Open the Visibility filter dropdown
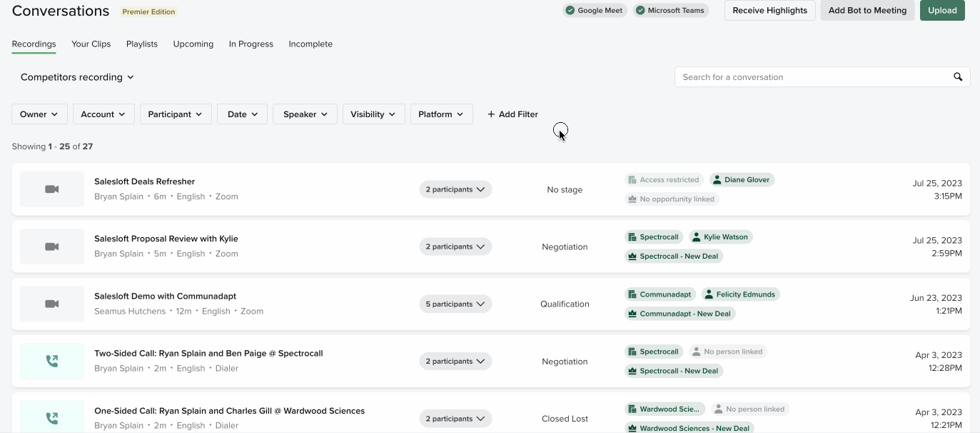This screenshot has height=433, width=980. pos(374,114)
